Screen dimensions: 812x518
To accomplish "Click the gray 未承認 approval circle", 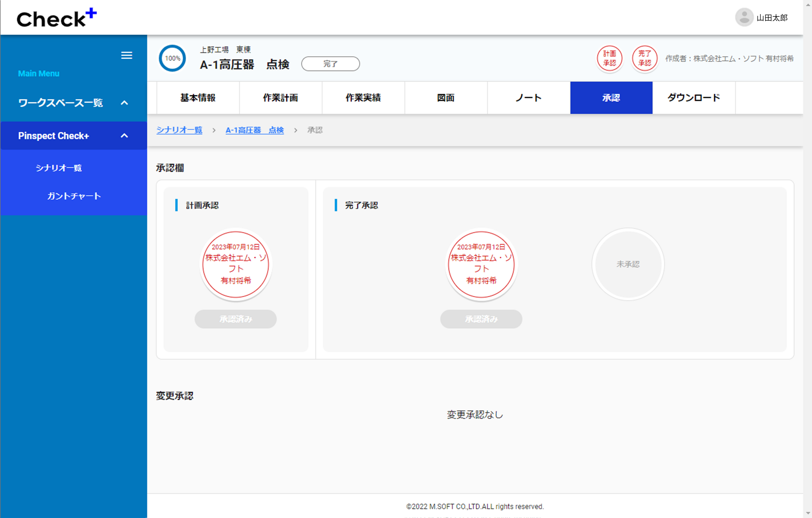I will coord(628,264).
